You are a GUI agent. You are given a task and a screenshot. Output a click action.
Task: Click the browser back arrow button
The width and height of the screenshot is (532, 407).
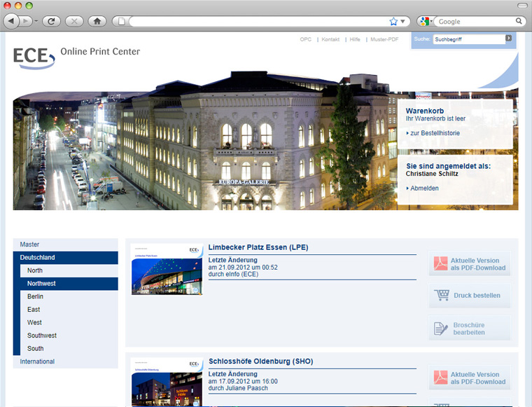(x=12, y=22)
